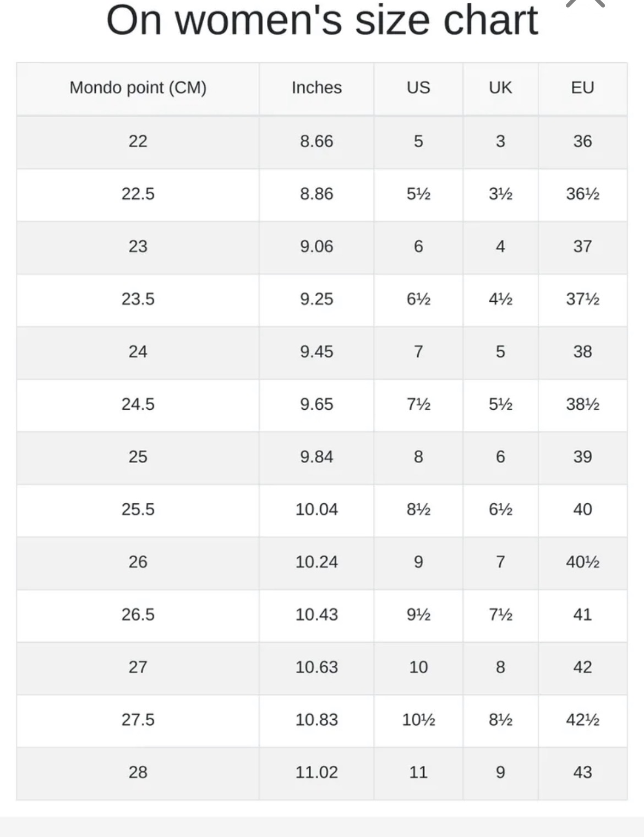Image resolution: width=644 pixels, height=837 pixels.
Task: Select US size 10 cell
Action: coord(418,667)
